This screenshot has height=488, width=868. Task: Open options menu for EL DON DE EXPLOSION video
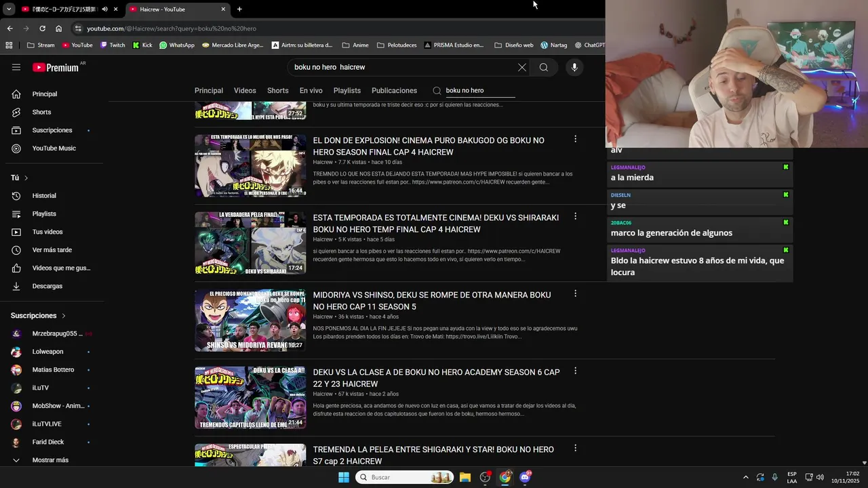click(x=575, y=139)
